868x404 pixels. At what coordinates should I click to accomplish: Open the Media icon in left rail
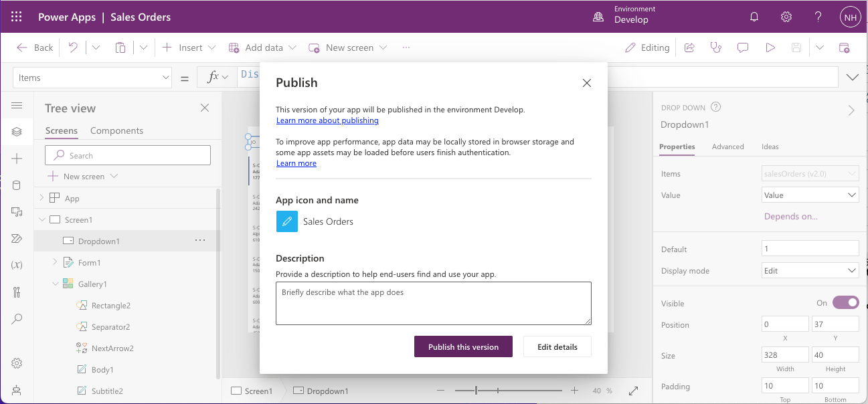17,212
